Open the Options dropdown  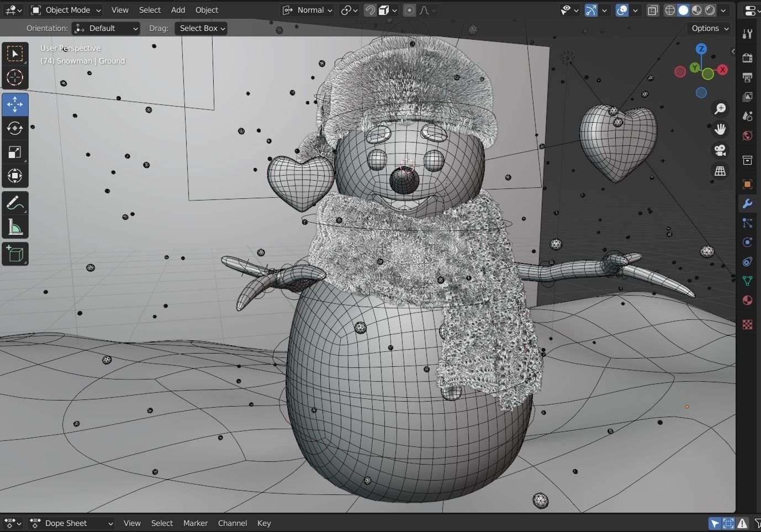coord(709,28)
